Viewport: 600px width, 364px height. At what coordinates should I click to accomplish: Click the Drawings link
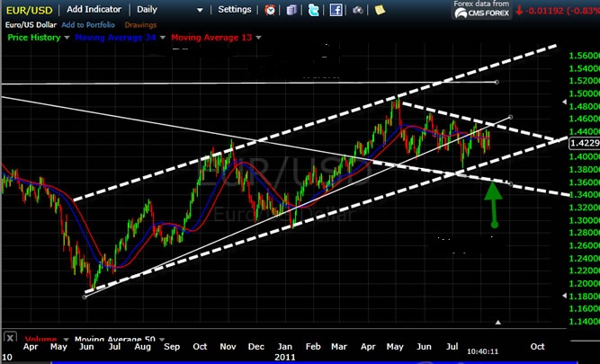(x=139, y=25)
